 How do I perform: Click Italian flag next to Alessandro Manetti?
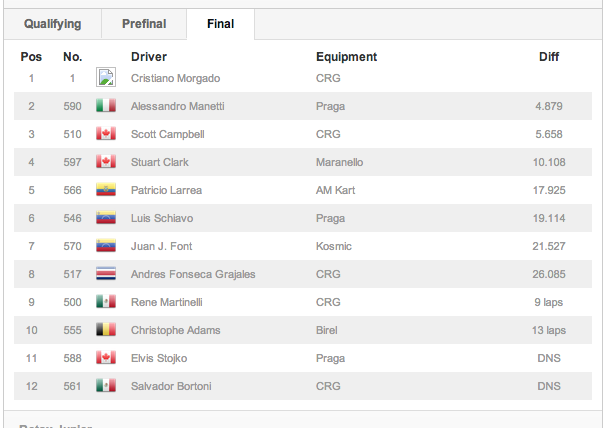(105, 106)
